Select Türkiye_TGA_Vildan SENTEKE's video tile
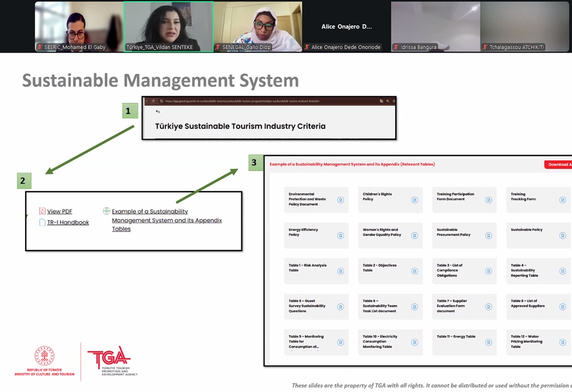The height and width of the screenshot is (392, 572). tap(168, 26)
